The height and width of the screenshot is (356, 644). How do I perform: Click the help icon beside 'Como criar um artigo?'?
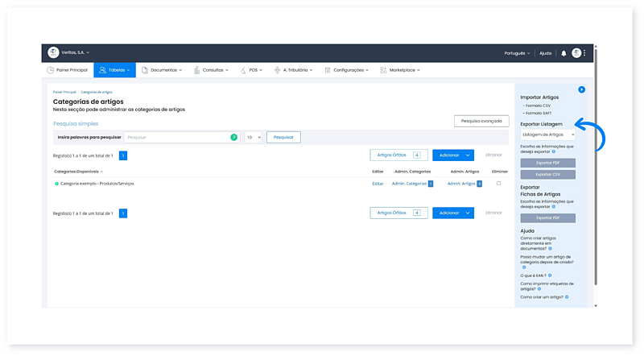tap(567, 297)
